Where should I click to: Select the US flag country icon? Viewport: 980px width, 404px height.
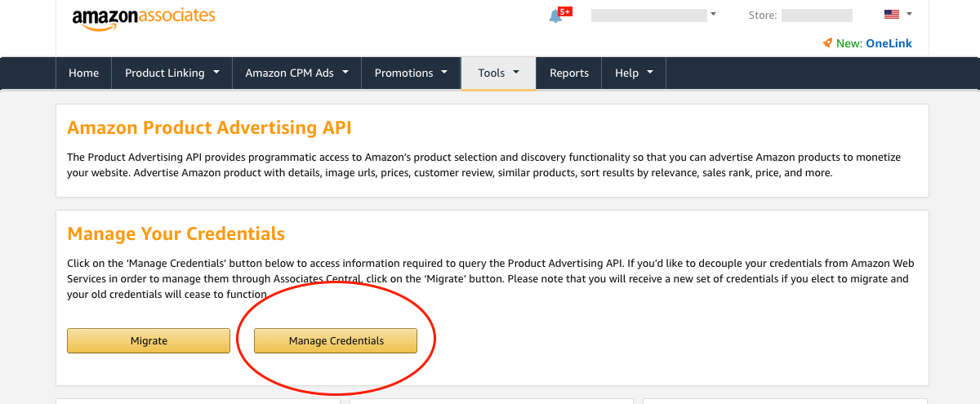point(892,15)
